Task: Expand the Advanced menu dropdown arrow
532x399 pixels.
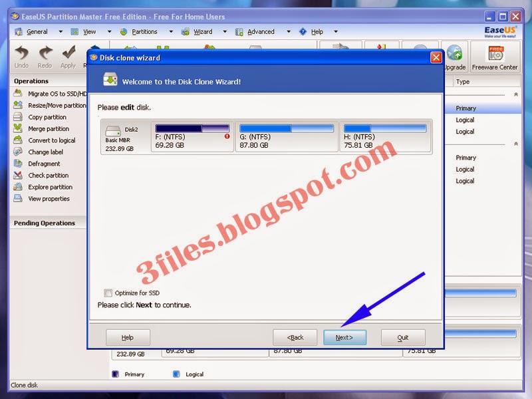Action: pyautogui.click(x=289, y=31)
